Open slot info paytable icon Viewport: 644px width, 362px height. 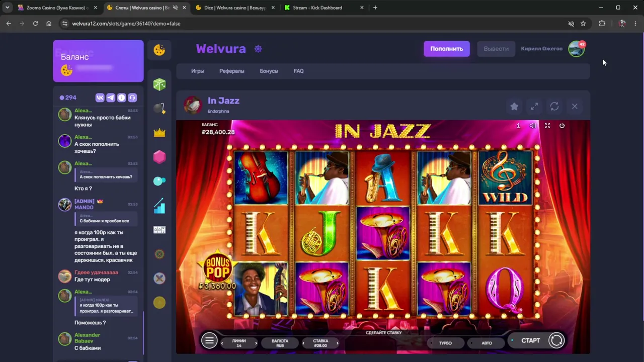click(x=518, y=126)
